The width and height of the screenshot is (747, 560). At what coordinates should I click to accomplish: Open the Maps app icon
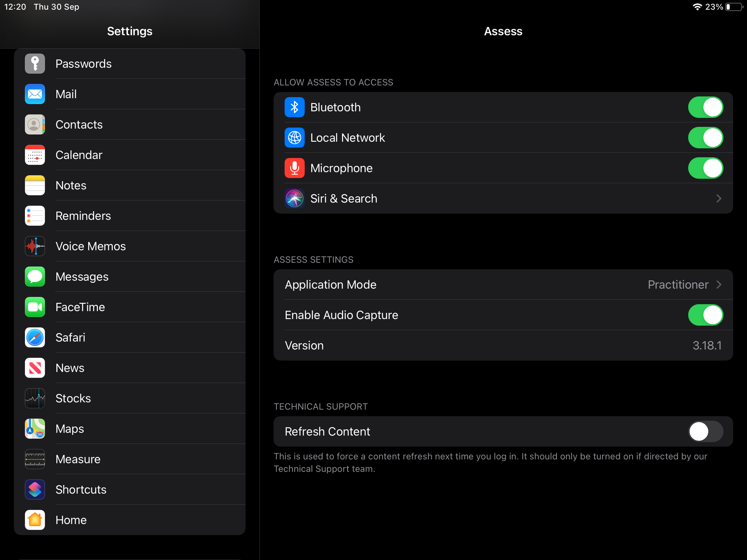click(35, 429)
